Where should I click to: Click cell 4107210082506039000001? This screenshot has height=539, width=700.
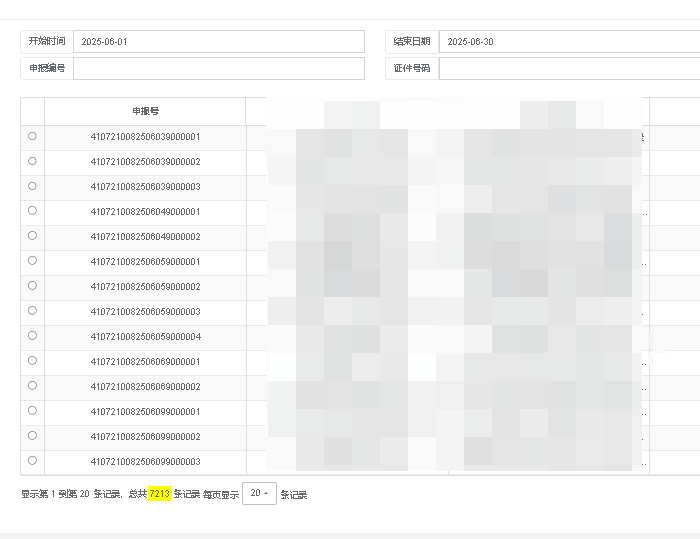click(146, 137)
